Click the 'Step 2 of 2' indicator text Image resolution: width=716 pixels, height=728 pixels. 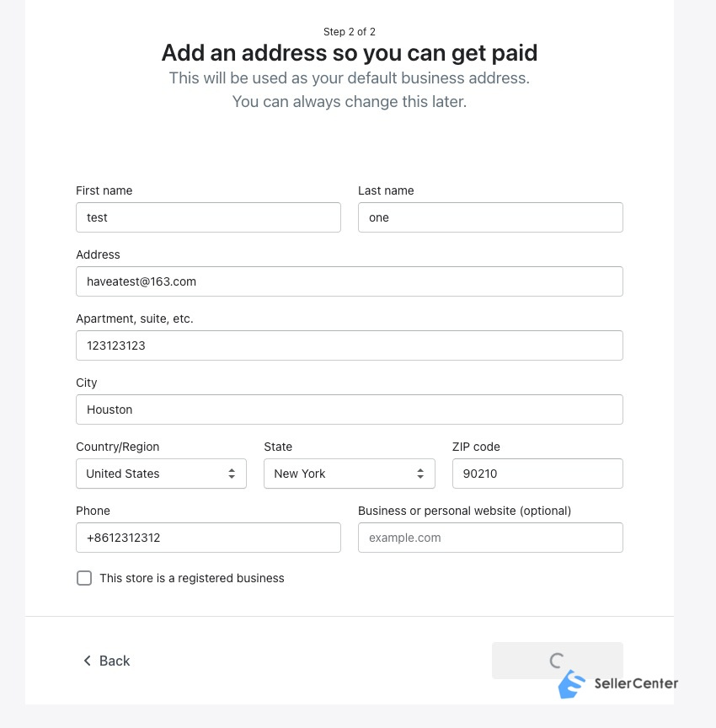point(350,31)
